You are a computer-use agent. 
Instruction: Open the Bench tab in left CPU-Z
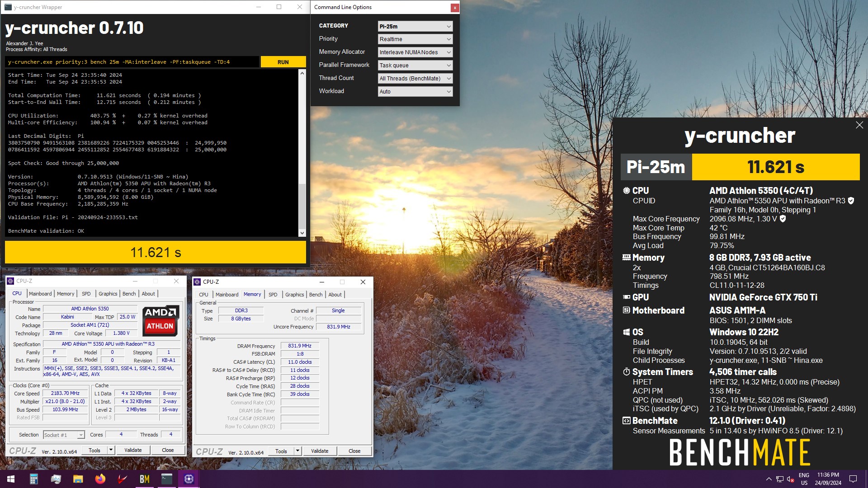(129, 294)
